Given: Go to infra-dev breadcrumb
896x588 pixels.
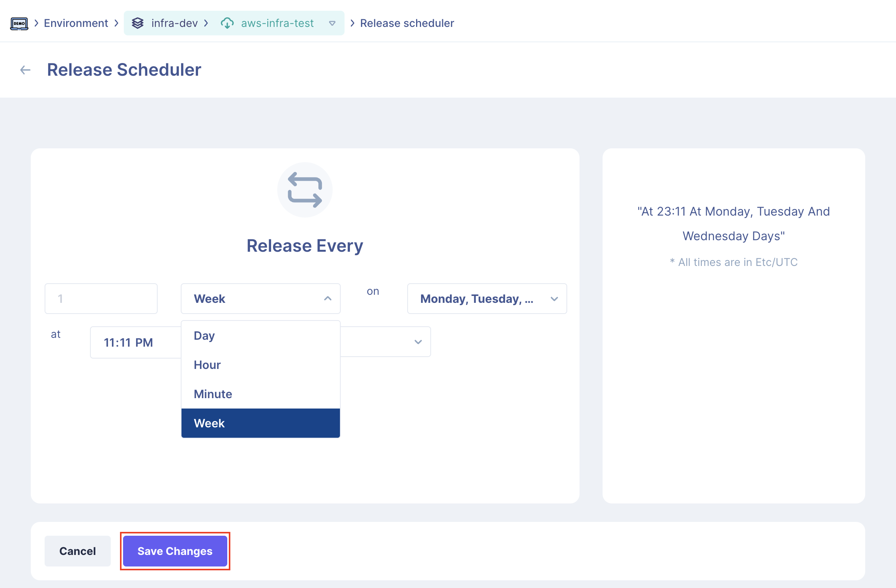Looking at the screenshot, I should pyautogui.click(x=174, y=23).
